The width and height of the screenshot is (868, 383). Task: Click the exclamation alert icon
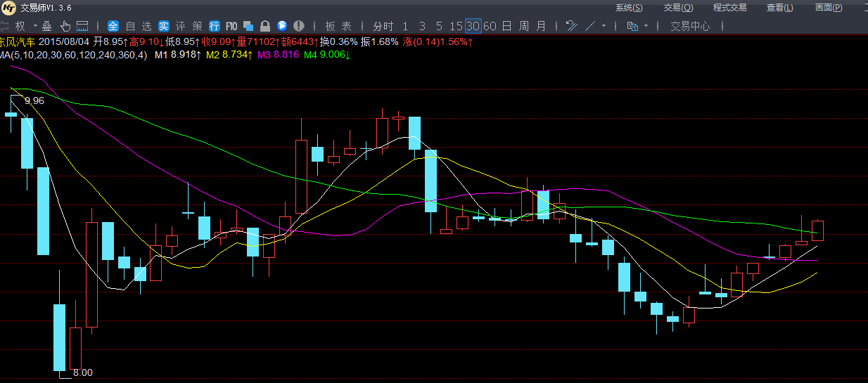click(x=299, y=26)
